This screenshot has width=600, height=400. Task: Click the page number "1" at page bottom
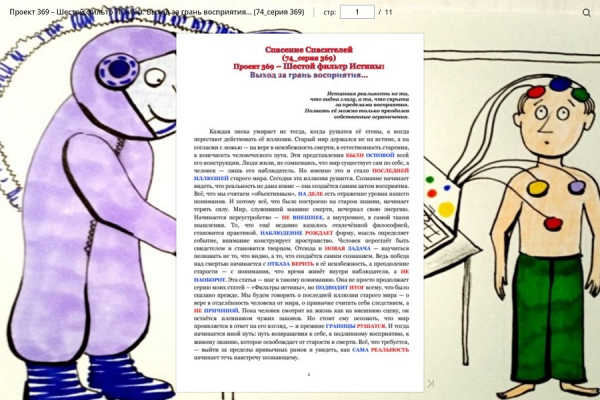[x=309, y=374]
